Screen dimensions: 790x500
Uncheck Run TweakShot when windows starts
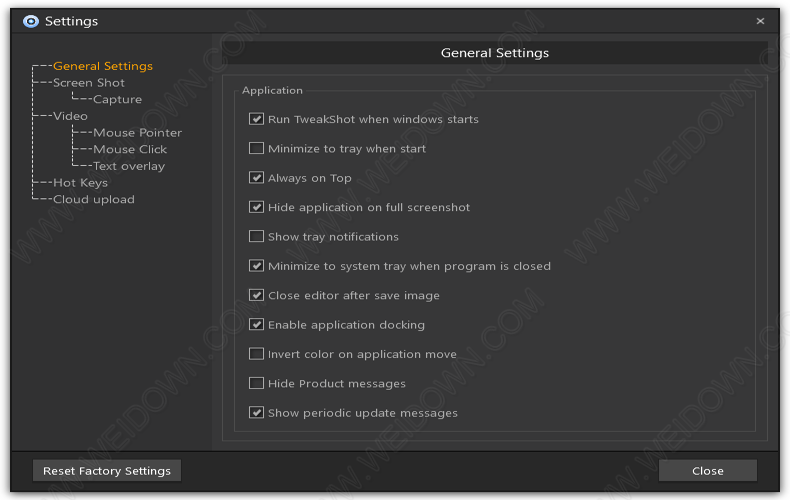[256, 119]
